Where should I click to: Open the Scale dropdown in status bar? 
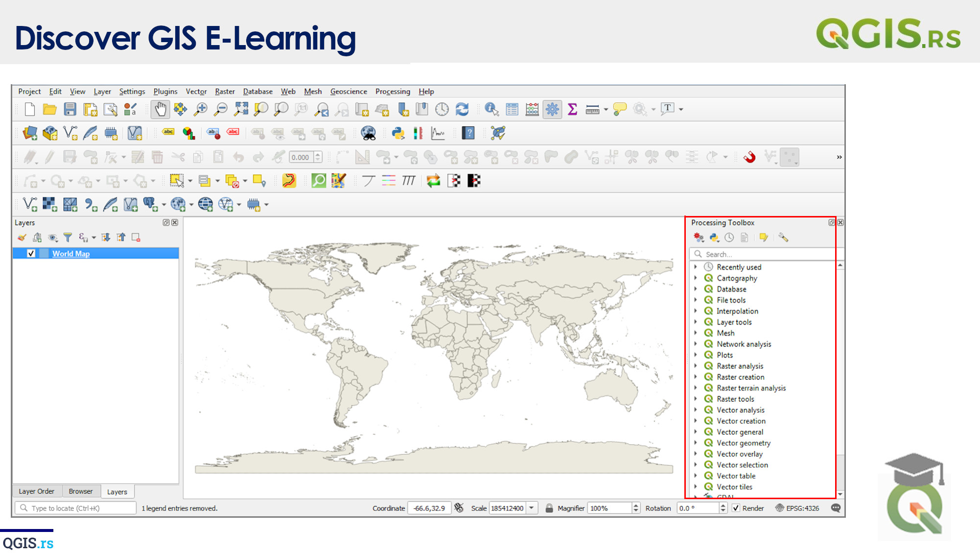pyautogui.click(x=532, y=508)
